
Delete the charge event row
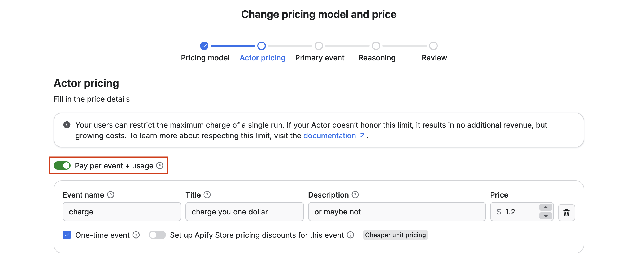pos(567,212)
